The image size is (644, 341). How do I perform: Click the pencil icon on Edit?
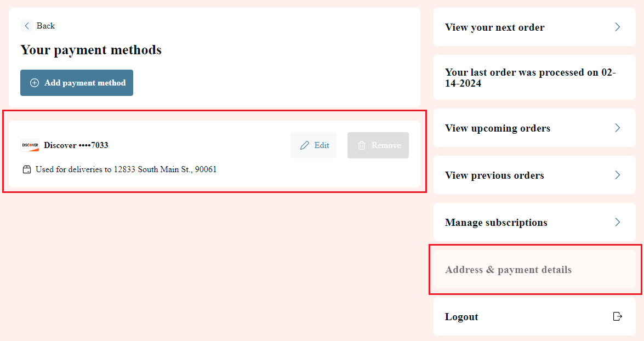tap(304, 145)
